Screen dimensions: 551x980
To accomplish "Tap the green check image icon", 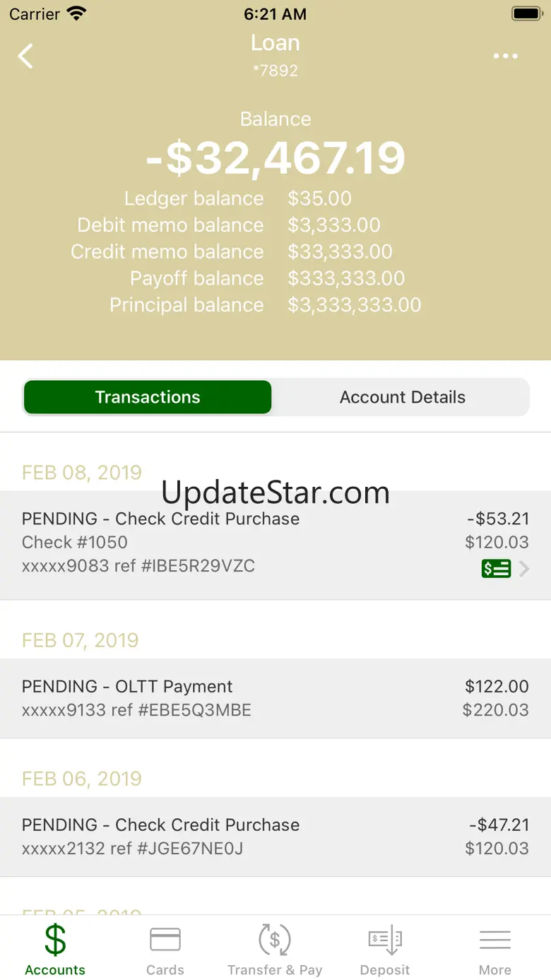I will point(496,568).
